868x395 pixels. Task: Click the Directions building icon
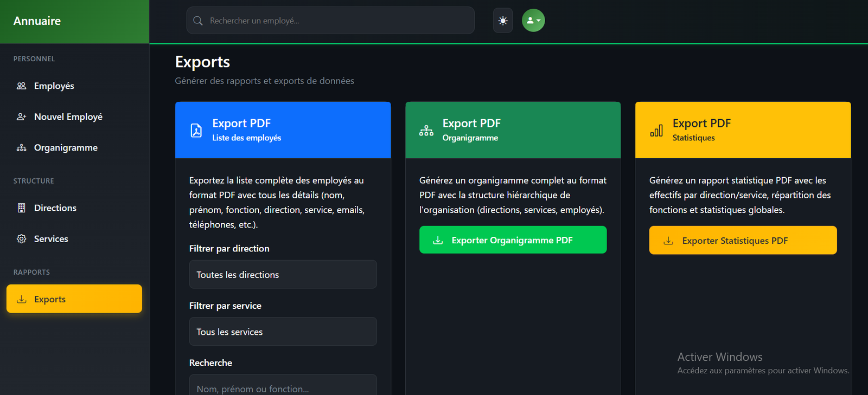pyautogui.click(x=22, y=208)
